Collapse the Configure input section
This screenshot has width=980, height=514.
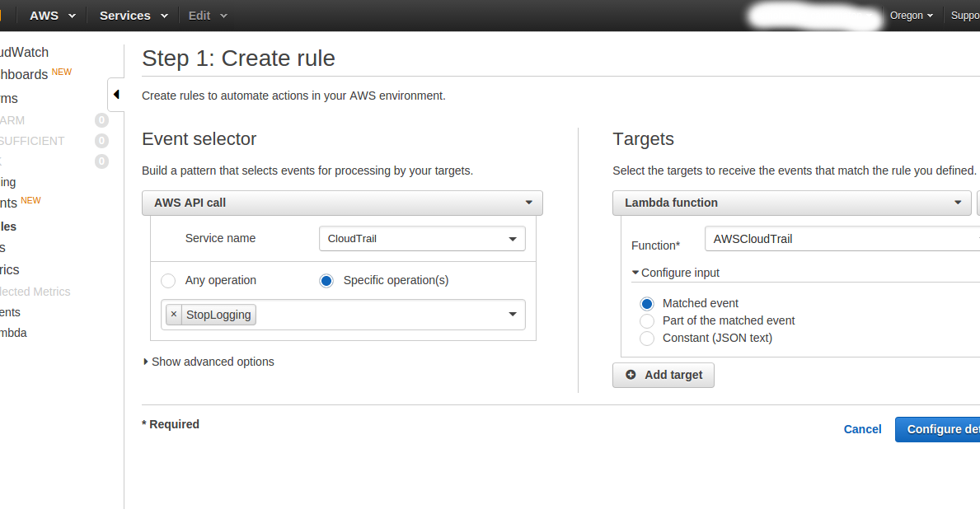tap(676, 273)
